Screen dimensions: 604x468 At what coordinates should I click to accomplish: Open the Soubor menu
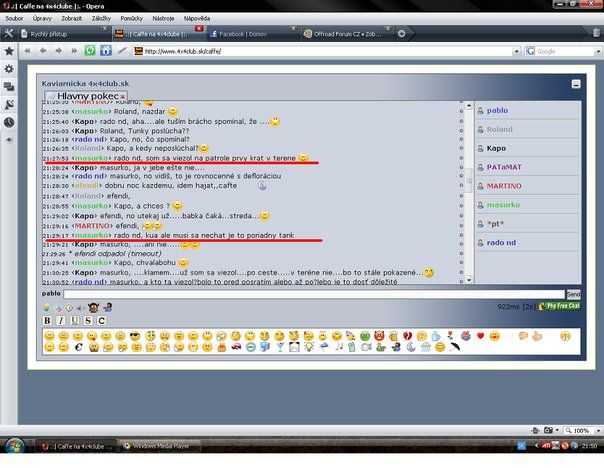pyautogui.click(x=14, y=18)
